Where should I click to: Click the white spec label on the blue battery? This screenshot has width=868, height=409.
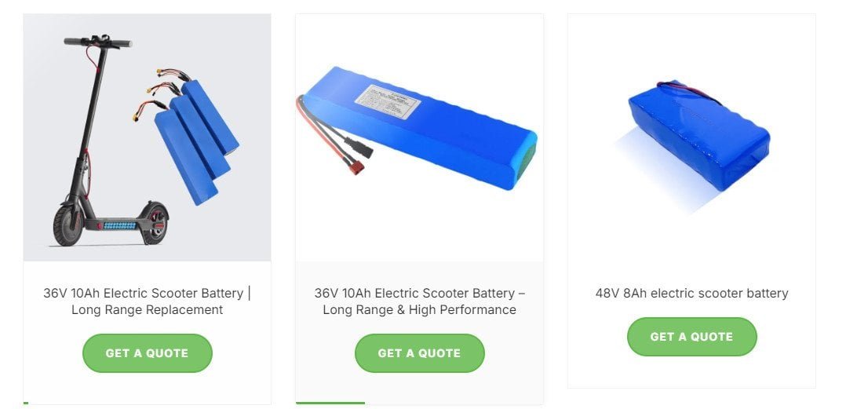pos(388,102)
